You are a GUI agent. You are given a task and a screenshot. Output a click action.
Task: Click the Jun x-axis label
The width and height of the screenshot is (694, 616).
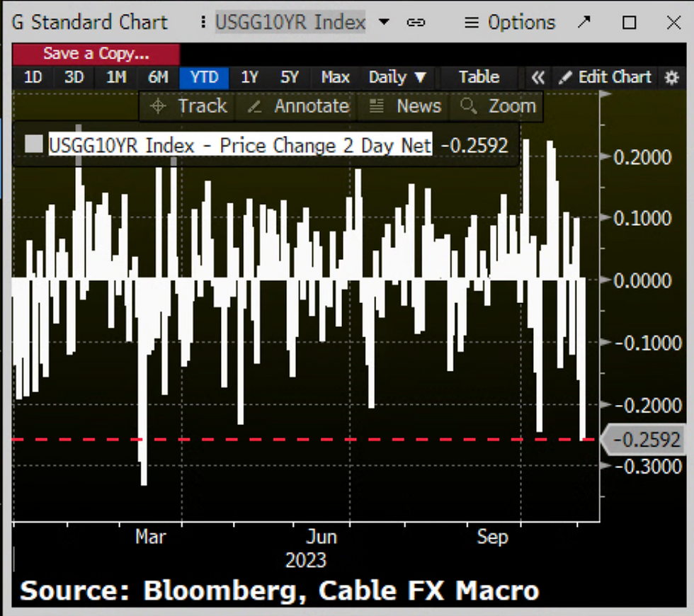[322, 537]
